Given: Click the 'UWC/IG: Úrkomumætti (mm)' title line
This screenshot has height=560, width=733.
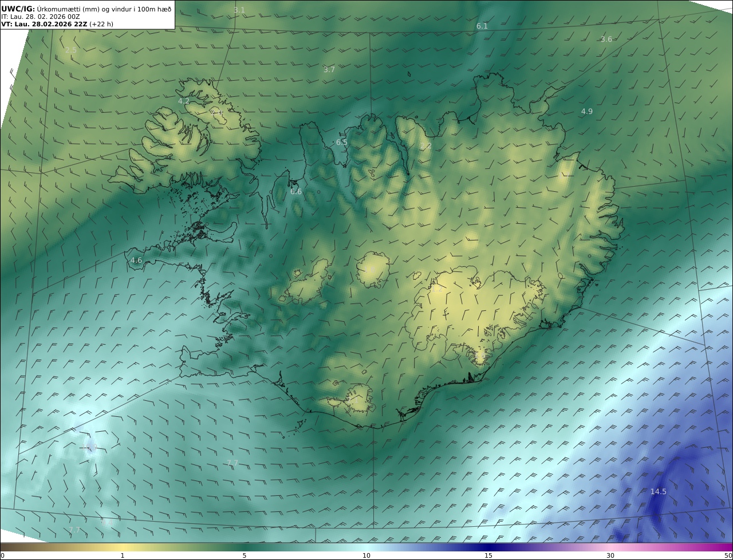Looking at the screenshot, I should tap(86, 9).
